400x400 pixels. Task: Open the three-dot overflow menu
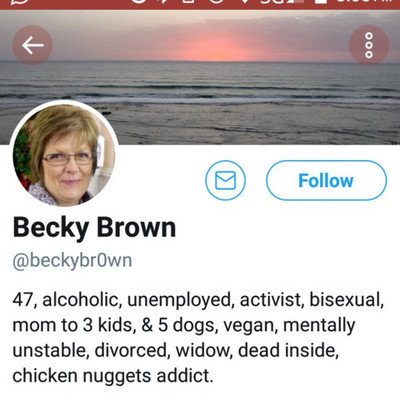369,45
